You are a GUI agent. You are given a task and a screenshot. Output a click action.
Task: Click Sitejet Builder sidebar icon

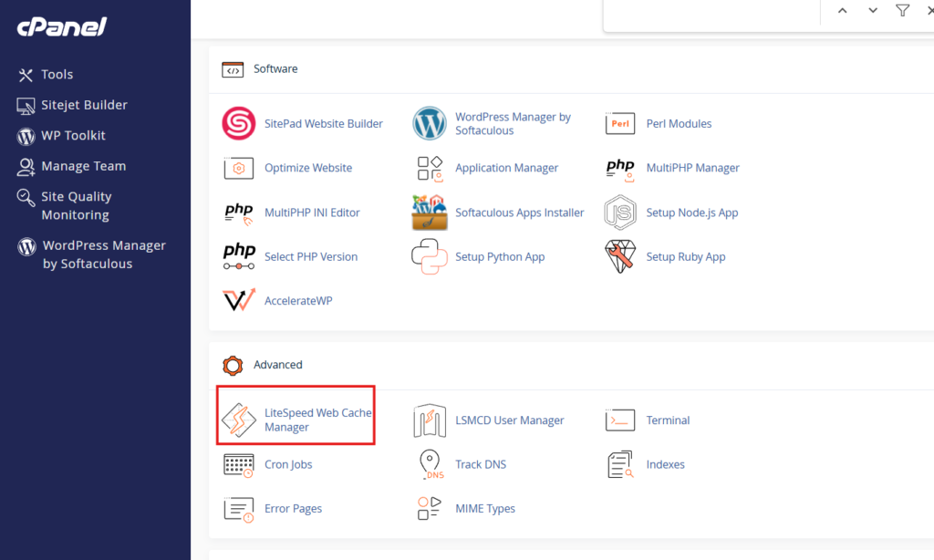click(x=26, y=106)
